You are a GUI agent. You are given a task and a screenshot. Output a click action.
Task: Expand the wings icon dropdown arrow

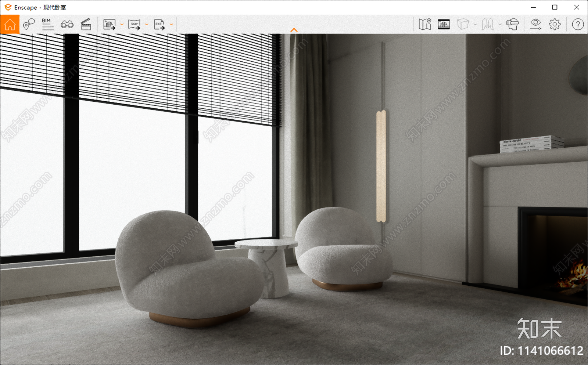click(500, 25)
